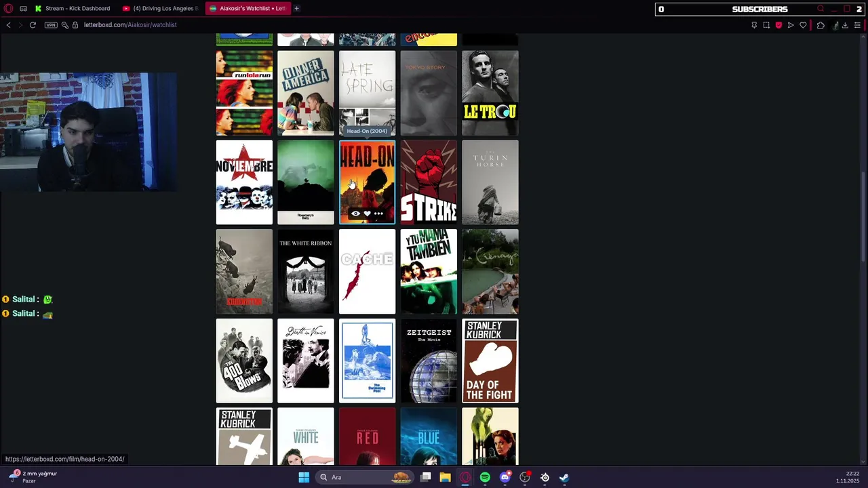Click the site lock icon in address bar
This screenshot has height=488, width=868.
tap(75, 25)
